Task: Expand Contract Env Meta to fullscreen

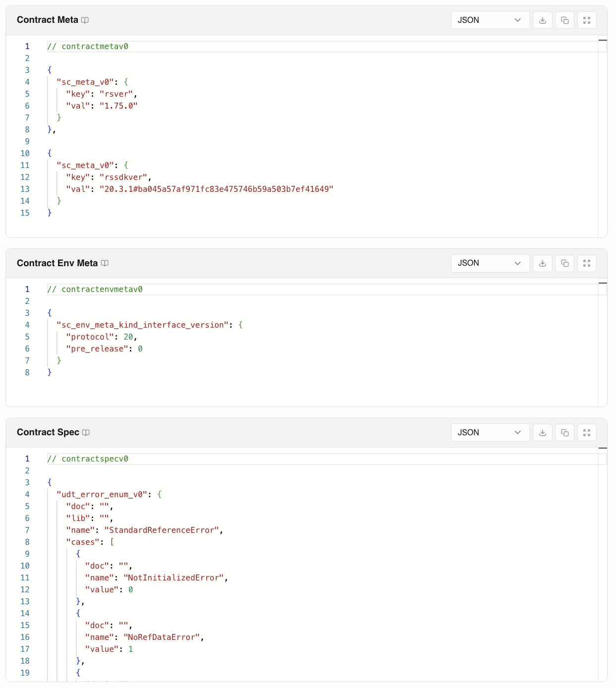Action: click(587, 263)
